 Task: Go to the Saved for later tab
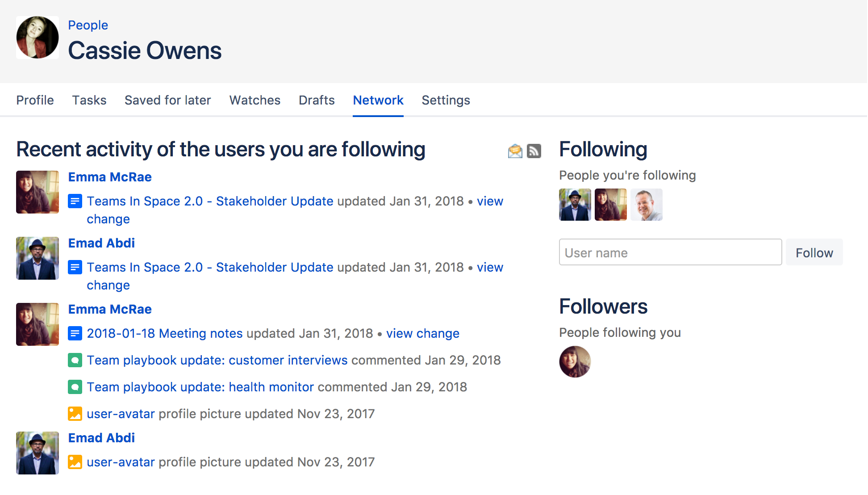[x=167, y=100]
